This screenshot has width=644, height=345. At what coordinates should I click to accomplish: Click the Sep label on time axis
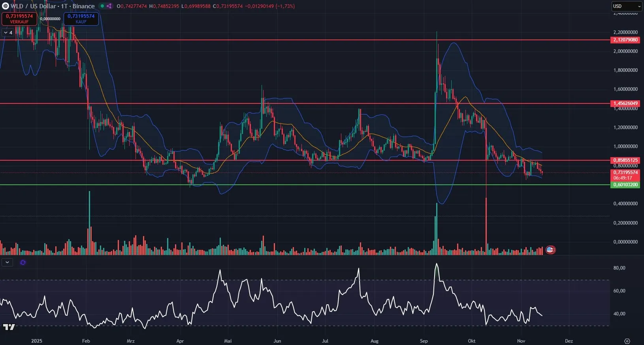click(x=424, y=341)
